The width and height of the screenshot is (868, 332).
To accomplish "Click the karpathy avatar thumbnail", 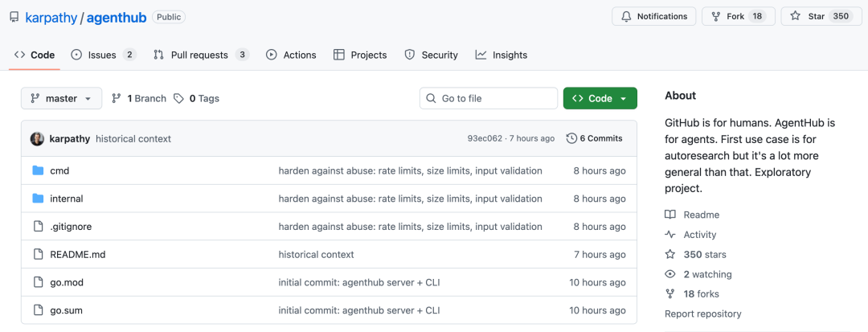I will pyautogui.click(x=37, y=138).
